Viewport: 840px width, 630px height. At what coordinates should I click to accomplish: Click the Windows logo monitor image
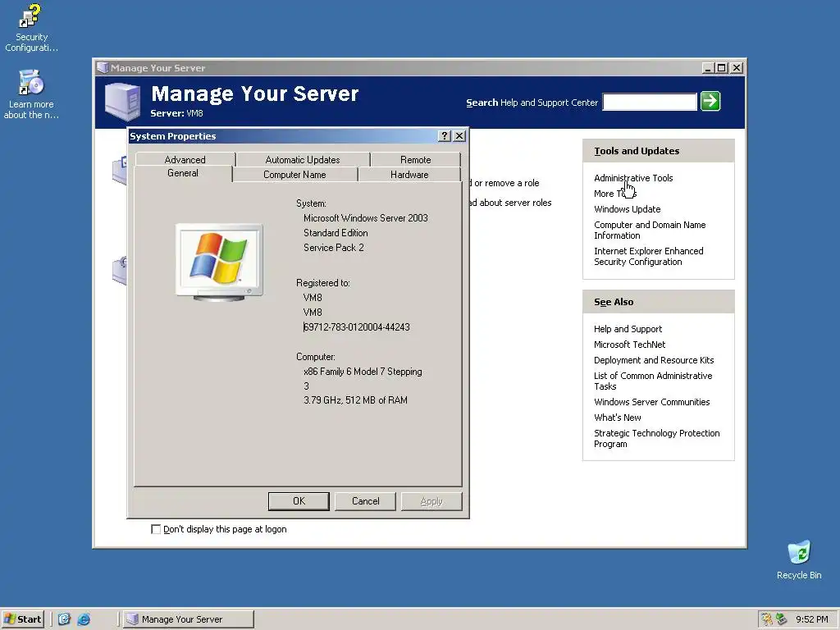(220, 262)
